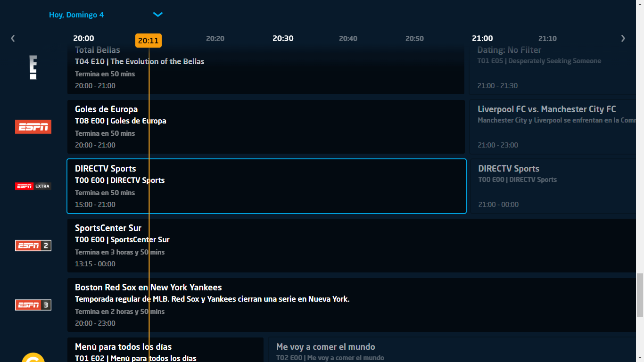The image size is (644, 362).
Task: Click the page vertical scrollbar thumb
Action: click(x=640, y=295)
